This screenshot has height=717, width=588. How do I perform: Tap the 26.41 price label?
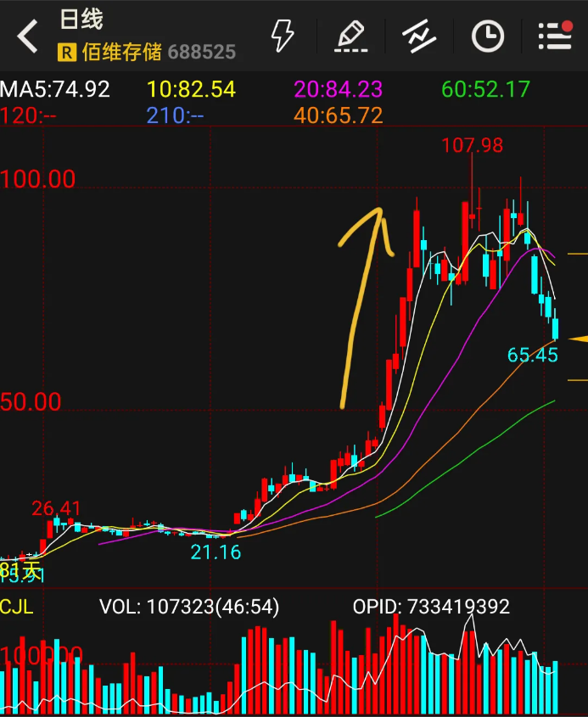[x=56, y=508]
